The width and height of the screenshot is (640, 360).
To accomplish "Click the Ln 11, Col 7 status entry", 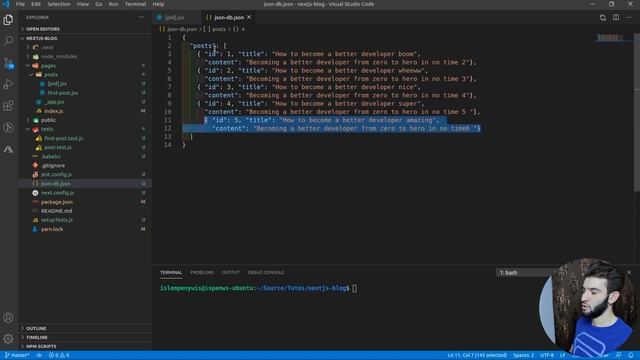I will click(477, 355).
